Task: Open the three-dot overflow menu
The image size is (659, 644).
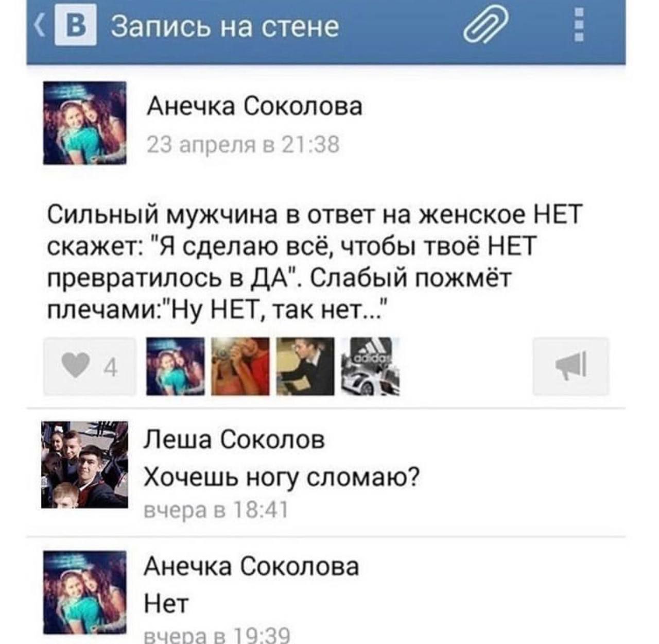Action: pos(579,25)
